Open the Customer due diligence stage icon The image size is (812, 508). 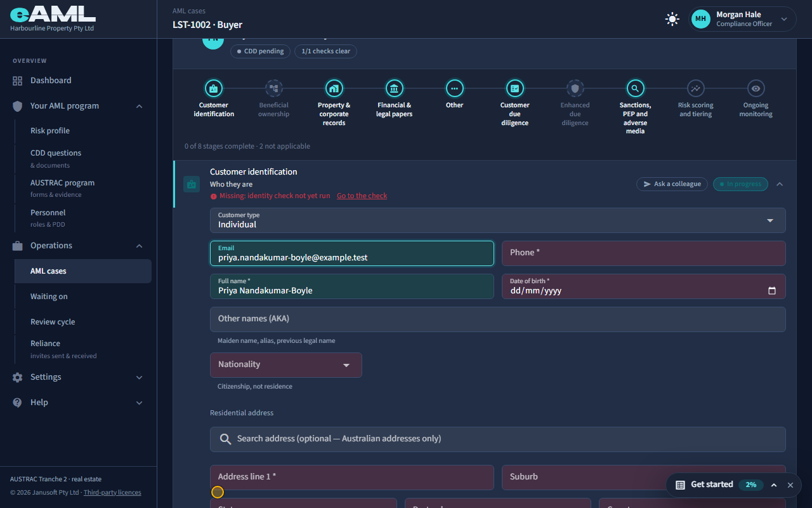coord(514,88)
